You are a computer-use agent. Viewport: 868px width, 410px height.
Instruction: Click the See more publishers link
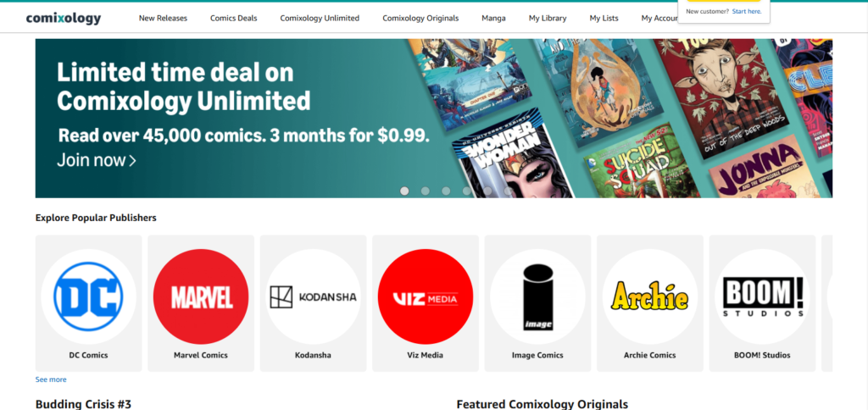(51, 380)
